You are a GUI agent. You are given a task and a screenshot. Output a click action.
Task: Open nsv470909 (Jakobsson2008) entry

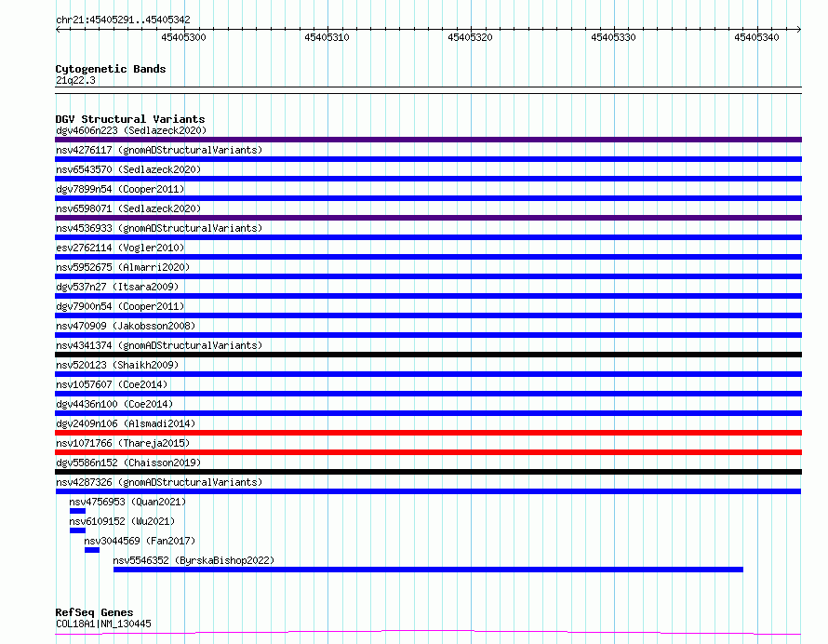(126, 326)
